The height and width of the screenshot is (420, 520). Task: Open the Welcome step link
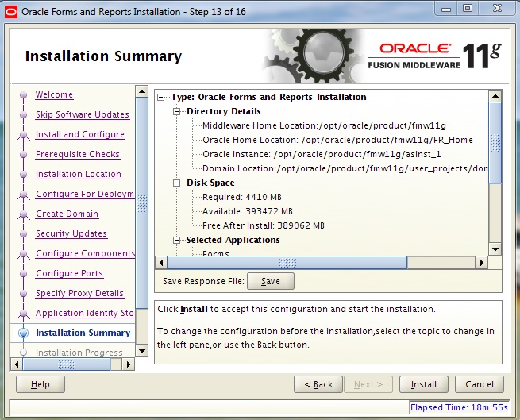pos(54,95)
